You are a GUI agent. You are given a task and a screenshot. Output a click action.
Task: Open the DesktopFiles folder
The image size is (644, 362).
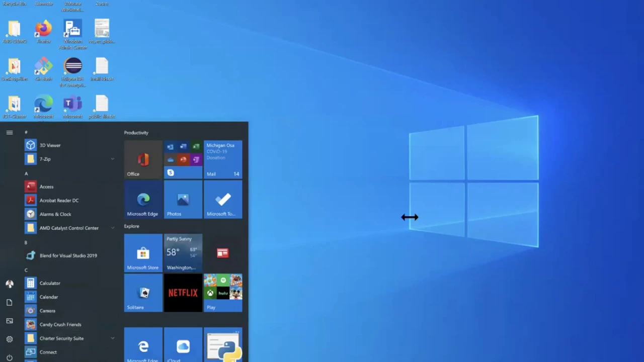(x=14, y=70)
